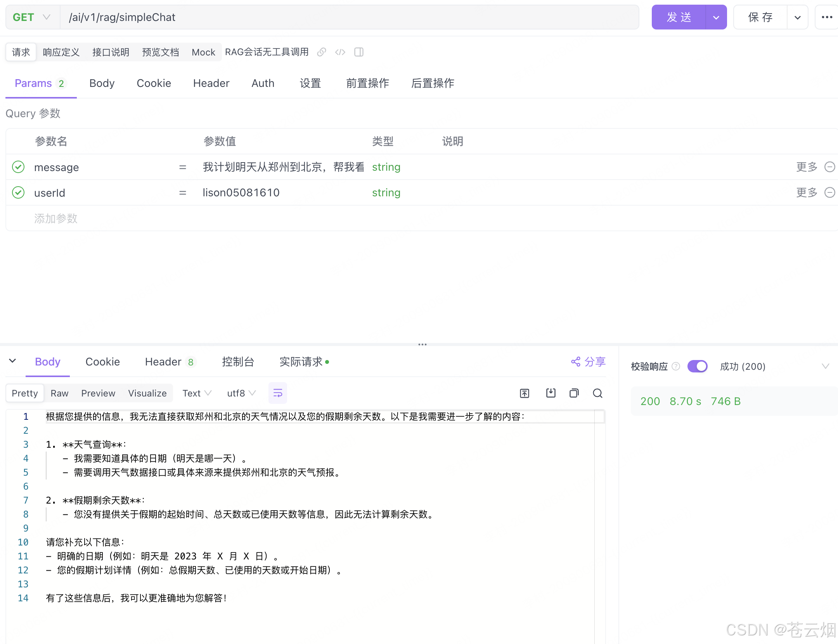Click the 分享 share link
838x644 pixels.
point(588,362)
